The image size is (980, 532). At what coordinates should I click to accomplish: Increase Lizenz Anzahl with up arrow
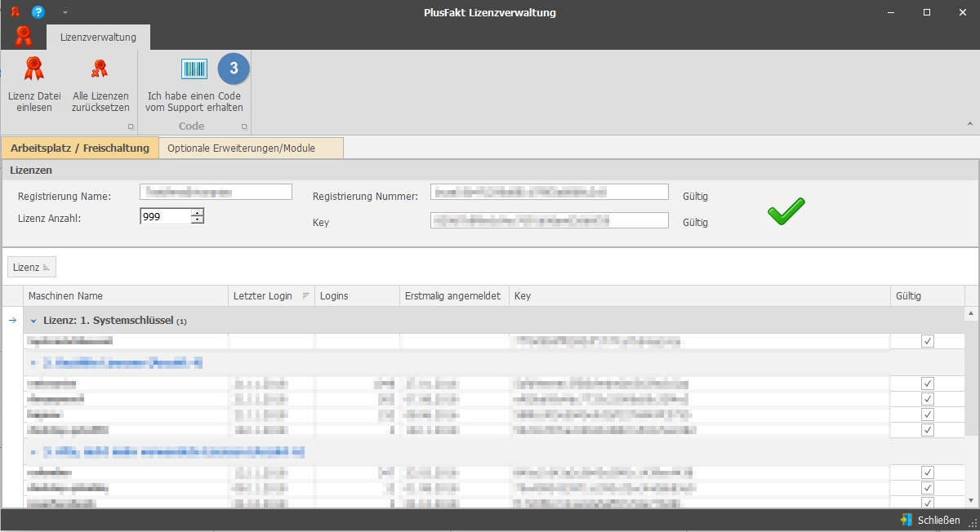tap(197, 212)
